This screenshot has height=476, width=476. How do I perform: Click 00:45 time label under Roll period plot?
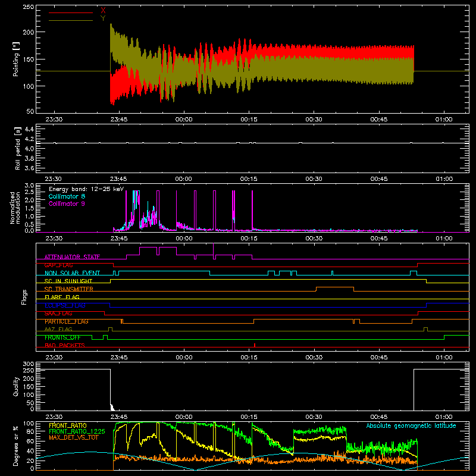click(x=379, y=179)
